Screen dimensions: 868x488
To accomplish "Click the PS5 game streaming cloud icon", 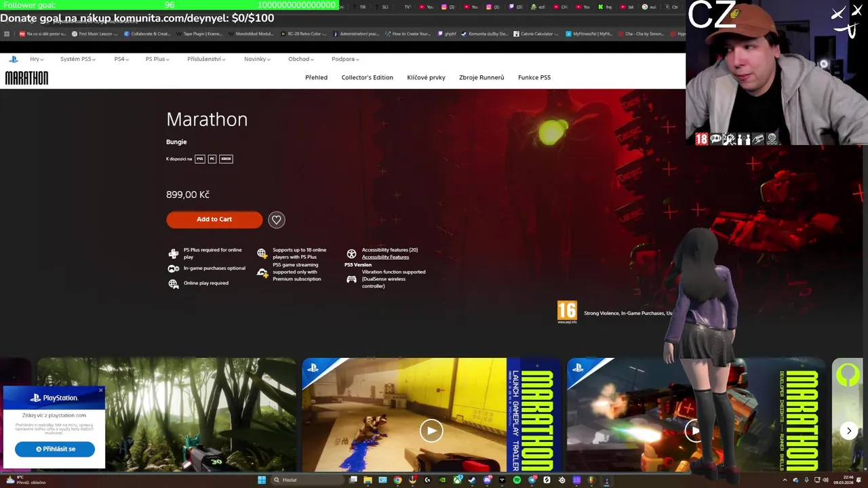I will pos(262,272).
